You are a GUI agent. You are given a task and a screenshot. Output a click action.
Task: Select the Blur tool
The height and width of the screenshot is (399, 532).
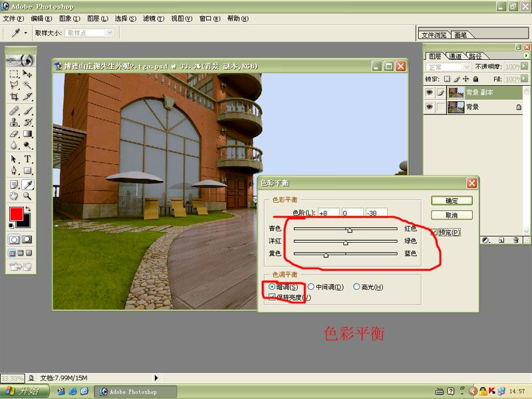click(14, 146)
